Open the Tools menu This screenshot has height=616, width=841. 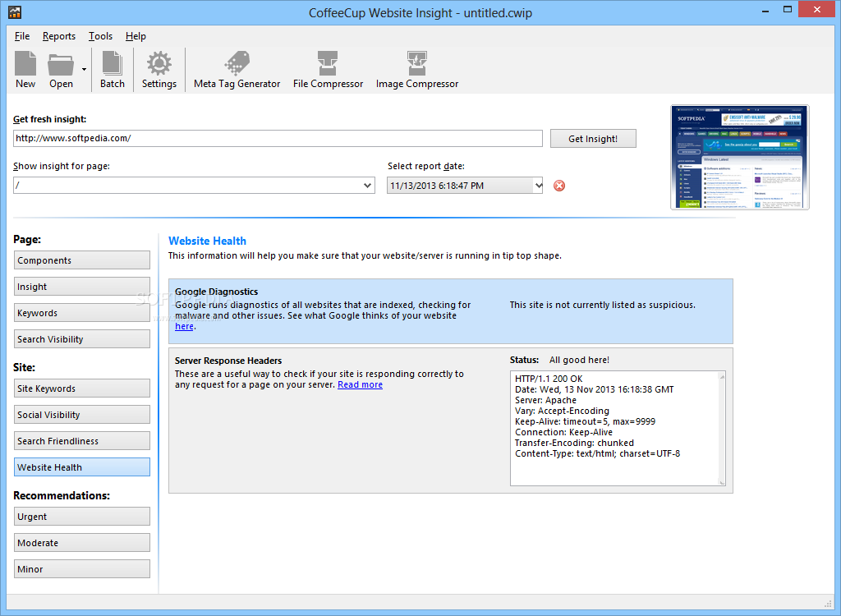pos(100,36)
